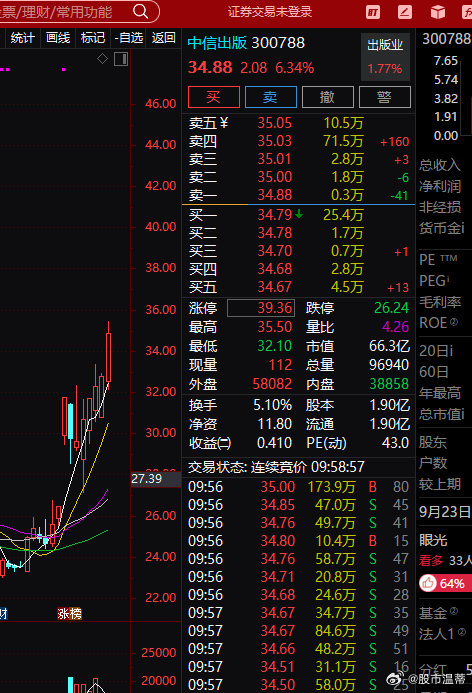Screen dimensions: 472x693
Task: Click the 09:56 trade row at 35.00
Action: pyautogui.click(x=298, y=487)
